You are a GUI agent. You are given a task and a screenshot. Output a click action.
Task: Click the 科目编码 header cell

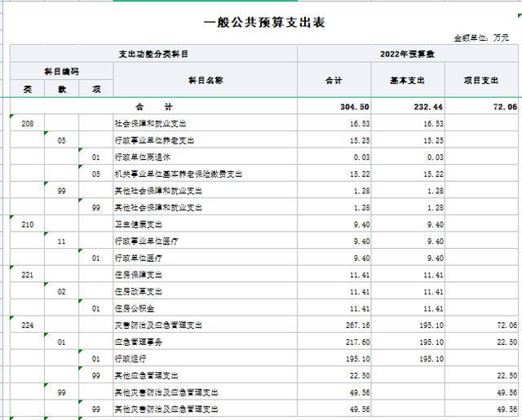point(61,72)
